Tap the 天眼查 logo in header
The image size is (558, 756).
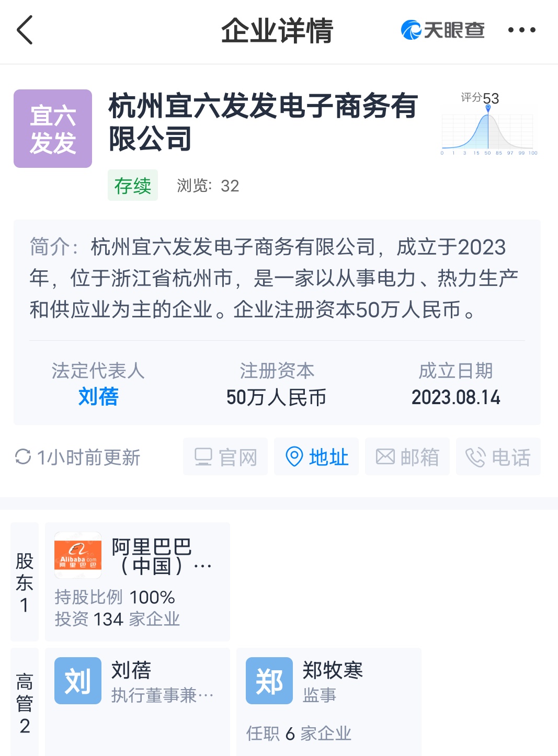click(x=442, y=30)
